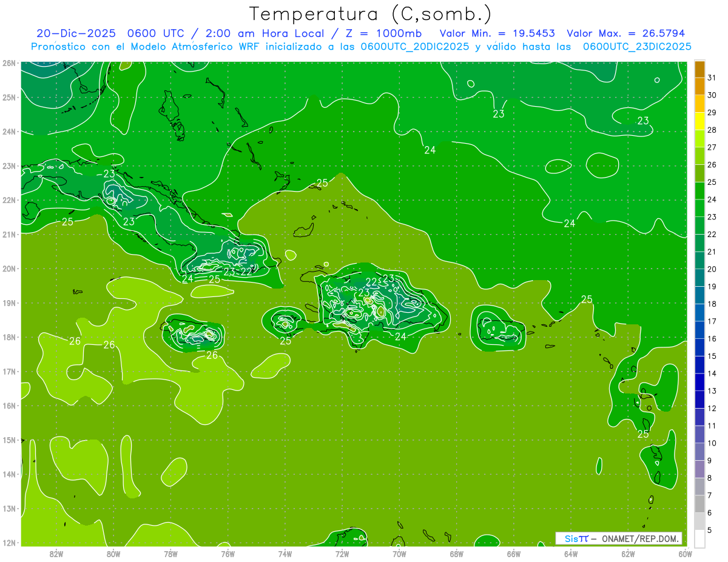
Task: Click latitude axis label "25N"
Action: (8, 97)
